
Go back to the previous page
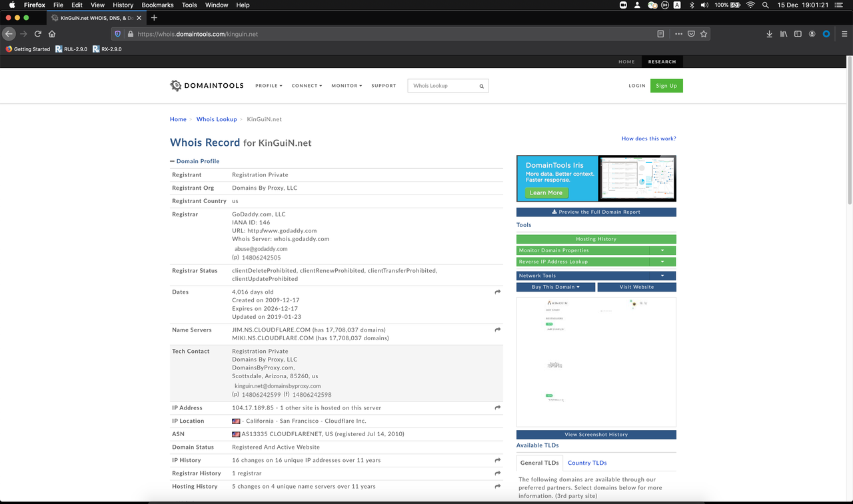point(9,34)
